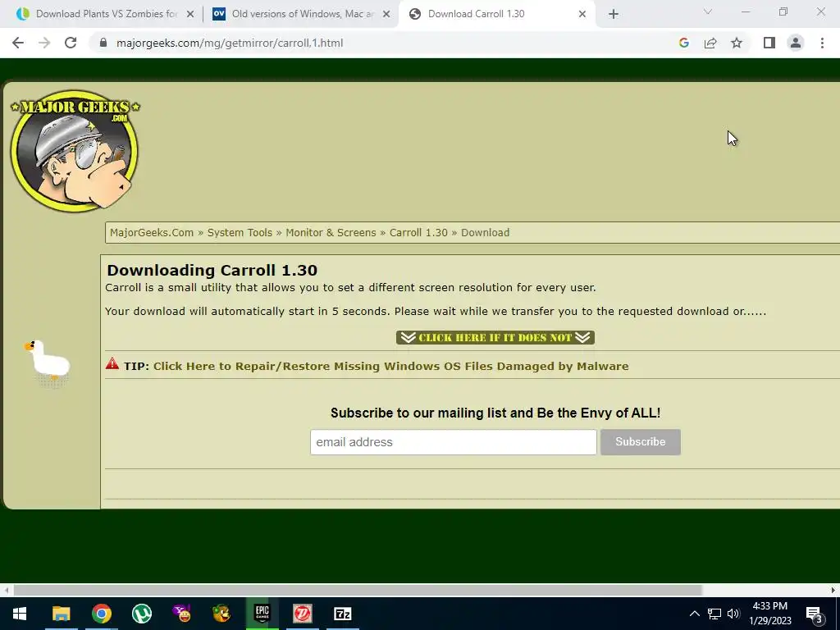840x630 pixels.
Task: Open the Repair/Restore Missing Windows OS Files tip
Action: [391, 367]
